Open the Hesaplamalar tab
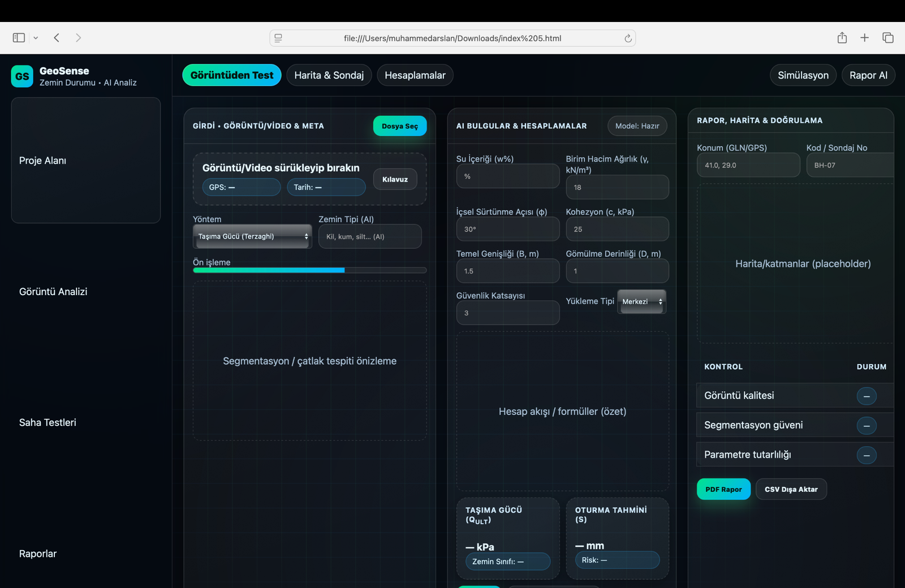Viewport: 905px width, 588px height. [x=415, y=75]
